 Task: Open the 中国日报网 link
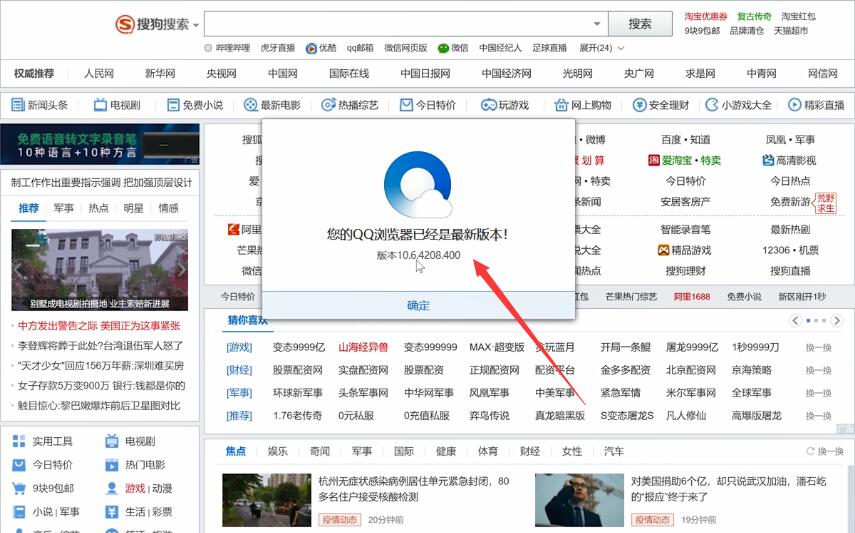pyautogui.click(x=425, y=73)
